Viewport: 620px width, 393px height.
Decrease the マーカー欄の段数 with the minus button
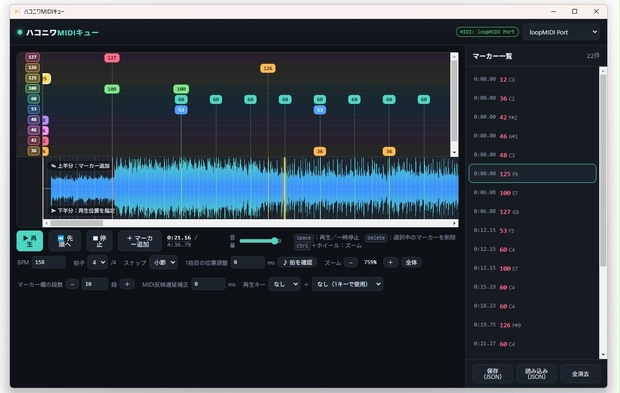click(x=72, y=284)
